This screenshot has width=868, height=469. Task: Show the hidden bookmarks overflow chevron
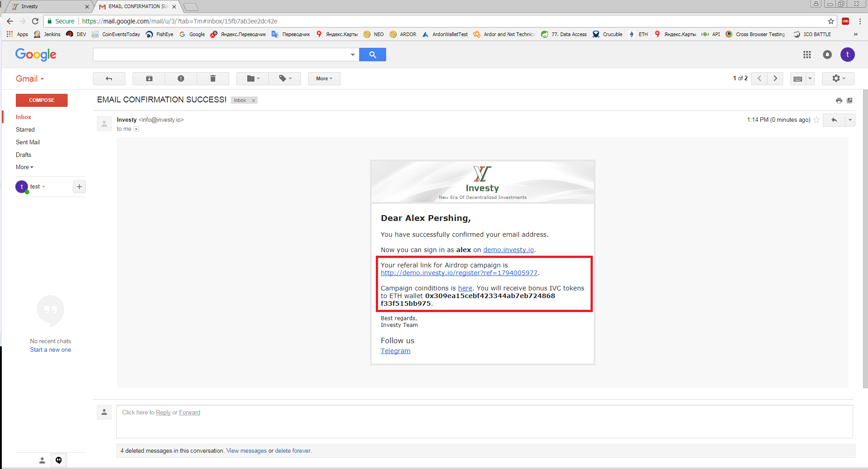[x=856, y=34]
